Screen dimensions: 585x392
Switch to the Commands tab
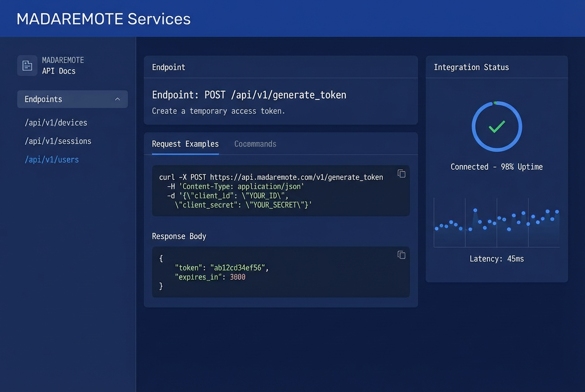(255, 144)
